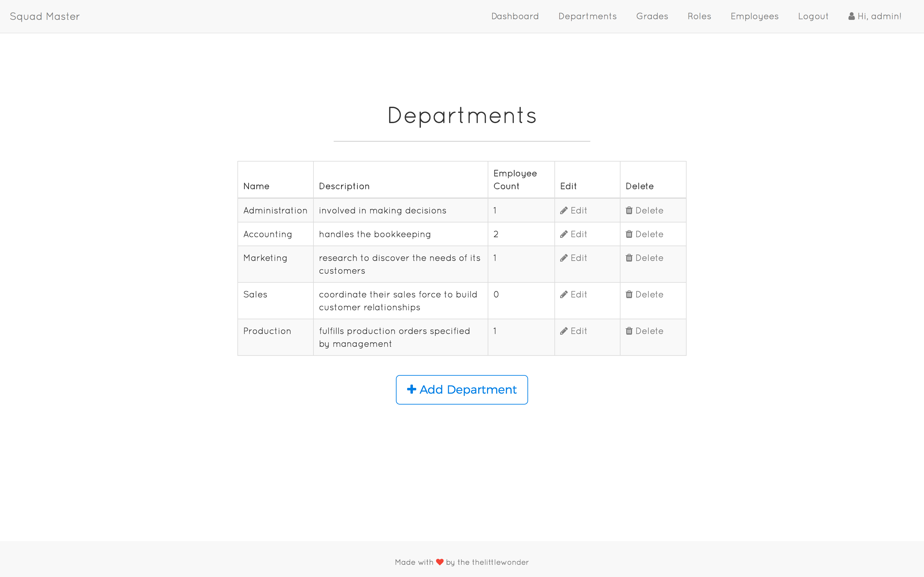Click the red heart in the footer
Screen dimensions: 924x577
440,562
